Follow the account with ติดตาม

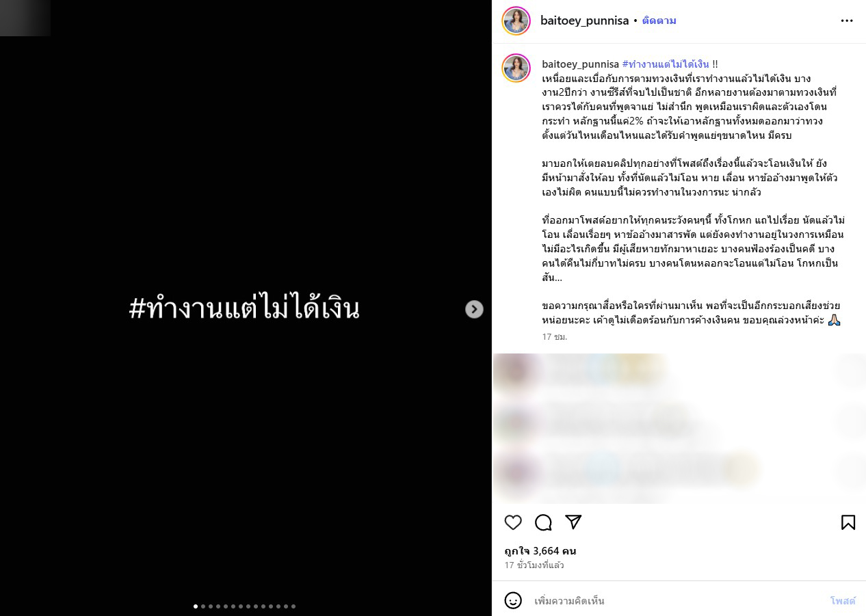click(x=659, y=21)
